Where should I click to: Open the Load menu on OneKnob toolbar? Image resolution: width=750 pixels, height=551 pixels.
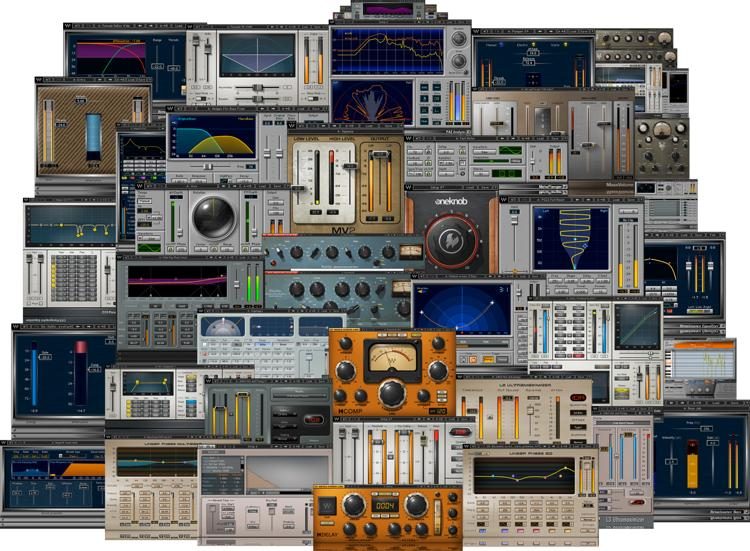[x=470, y=188]
